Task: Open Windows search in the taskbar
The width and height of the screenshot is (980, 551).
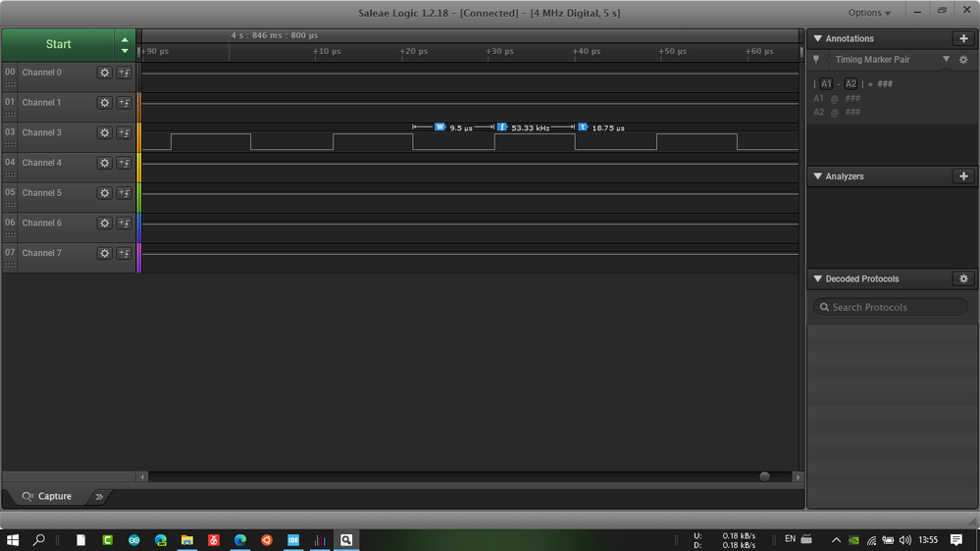Action: tap(39, 540)
